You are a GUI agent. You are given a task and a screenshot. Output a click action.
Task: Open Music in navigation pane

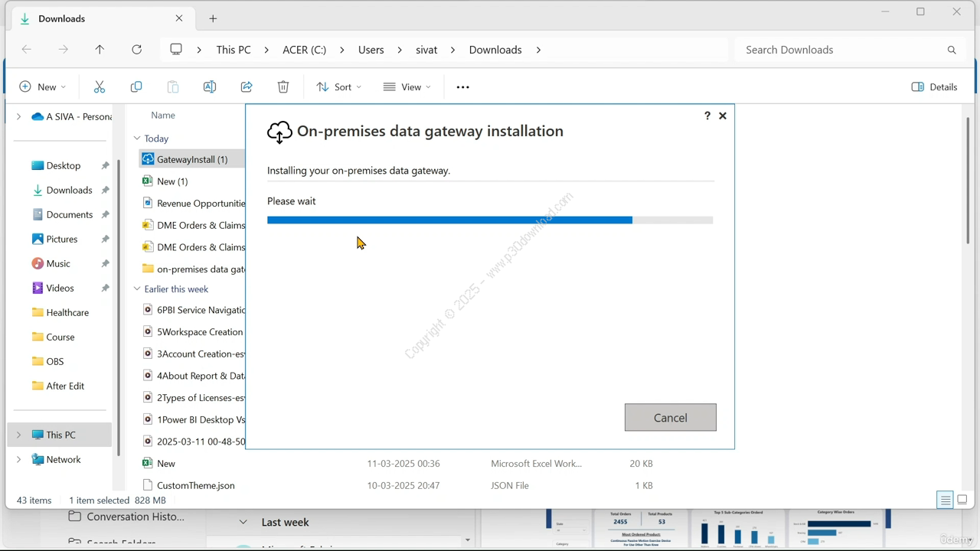pyautogui.click(x=58, y=264)
